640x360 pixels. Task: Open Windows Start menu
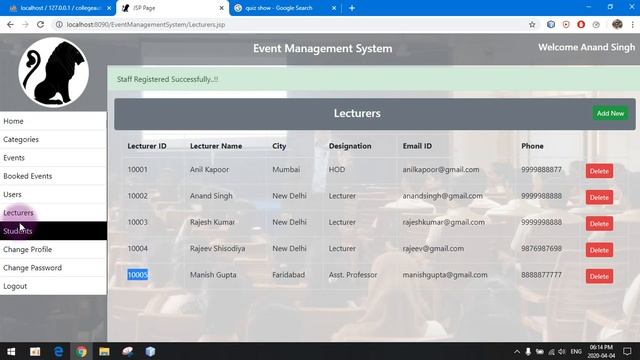11,351
